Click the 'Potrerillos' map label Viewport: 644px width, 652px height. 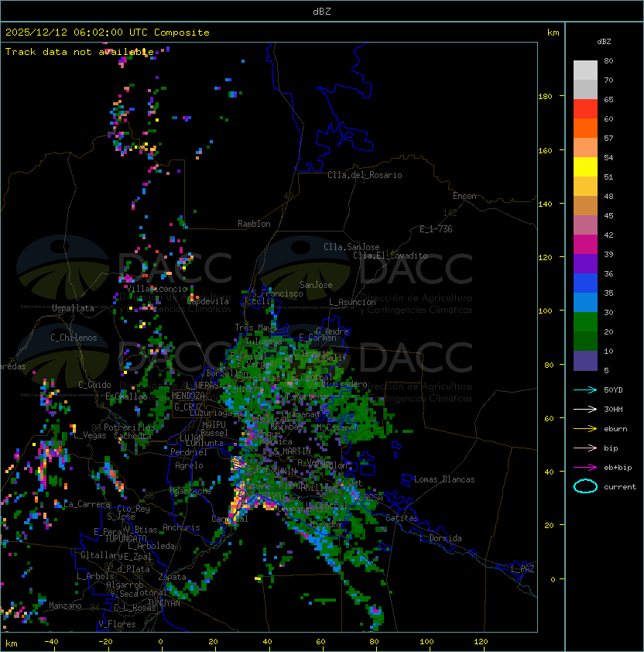tap(129, 427)
